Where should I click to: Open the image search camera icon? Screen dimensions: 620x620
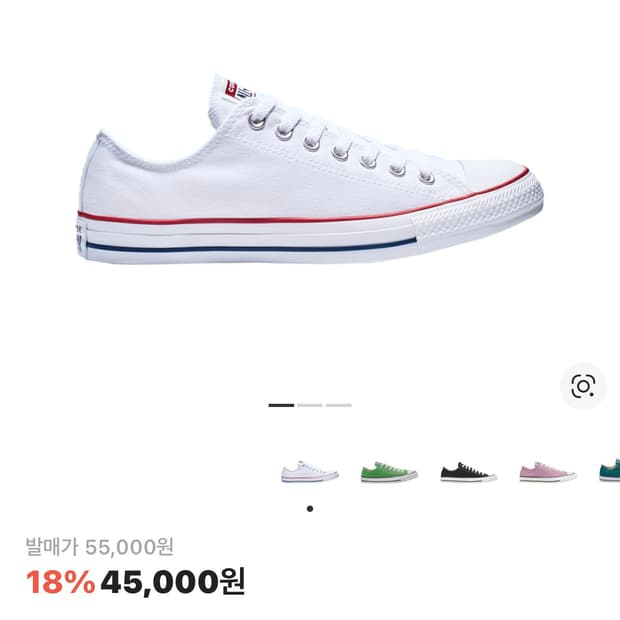point(583,386)
